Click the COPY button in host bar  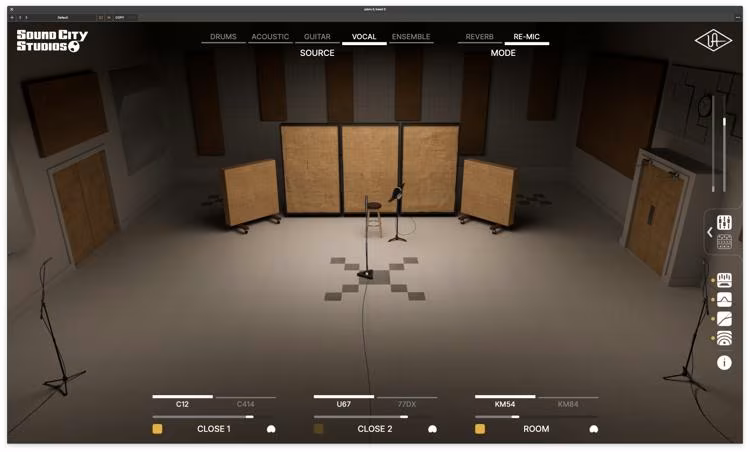click(120, 18)
